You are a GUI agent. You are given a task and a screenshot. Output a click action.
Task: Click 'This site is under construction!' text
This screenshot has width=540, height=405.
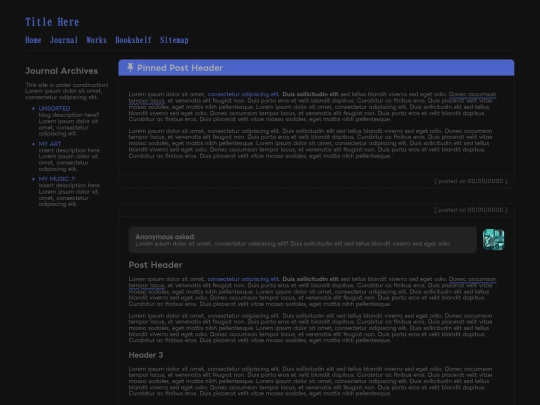[x=66, y=85]
